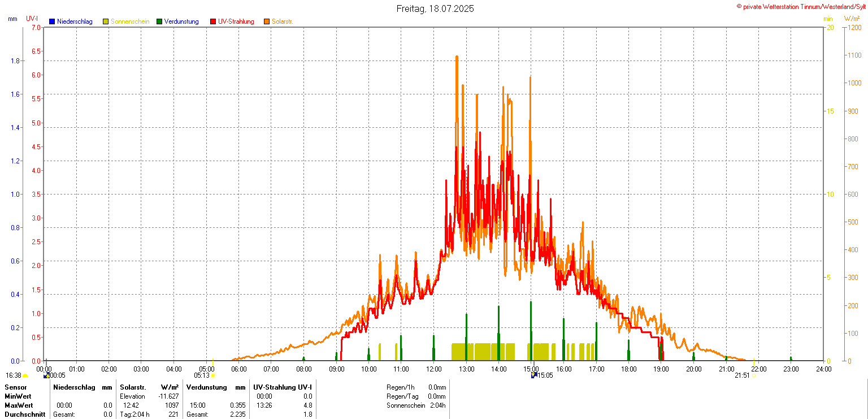Click the sunrise sun icon at 05:13
Screen dimensions: 868x419
(x=213, y=375)
